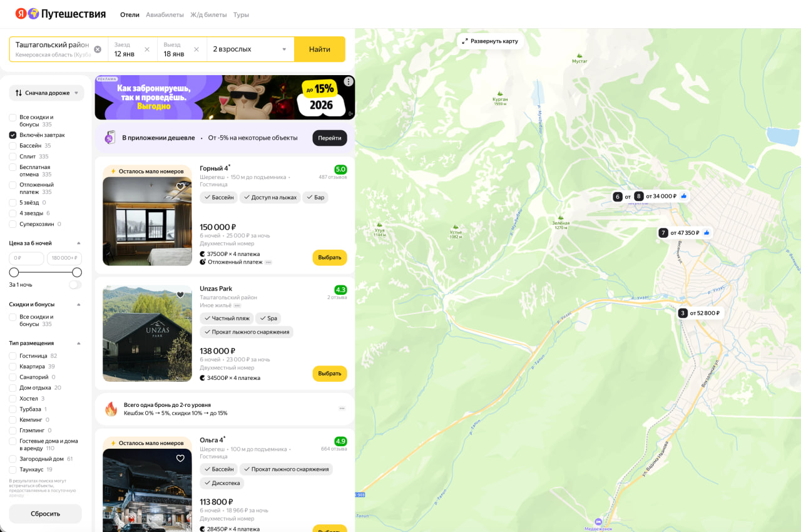801x532 pixels.
Task: Click heart icon on Горный hotel photo
Action: (180, 187)
